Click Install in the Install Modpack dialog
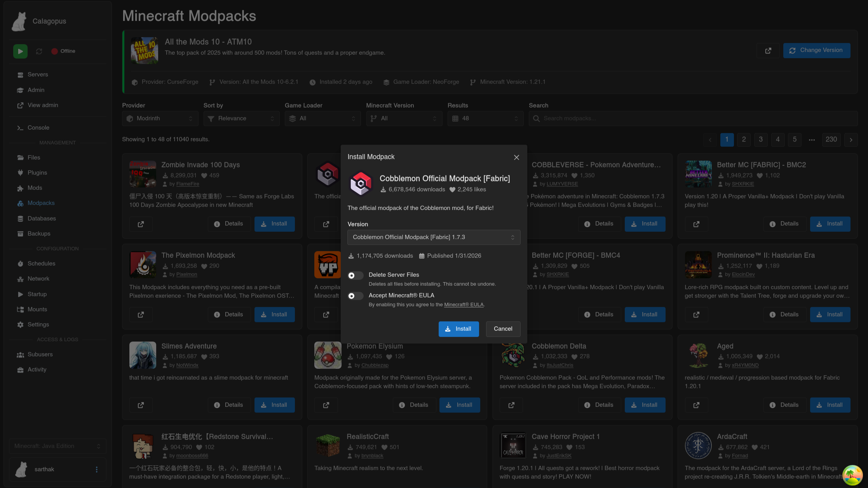Viewport: 868px width, 488px height. point(458,329)
